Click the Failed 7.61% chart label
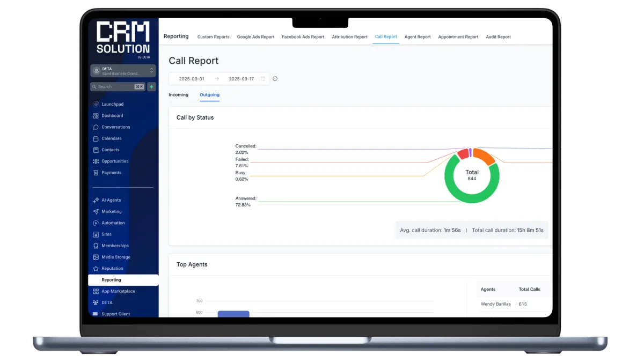This screenshot has height=362, width=644. (x=242, y=162)
